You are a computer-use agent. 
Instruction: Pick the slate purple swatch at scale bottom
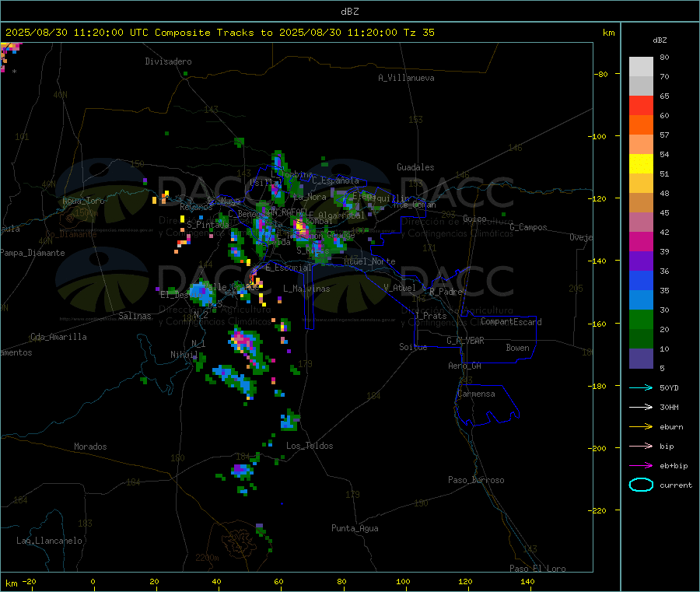(641, 359)
